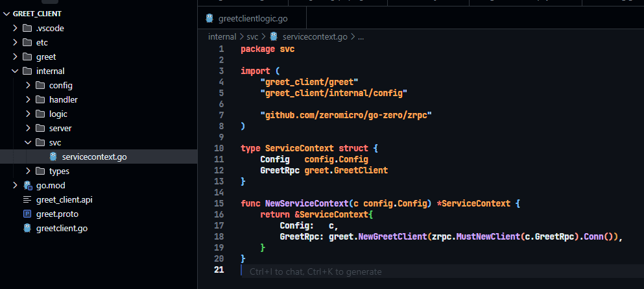Collapse the internal folder chevron
The image size is (644, 289).
coord(15,71)
